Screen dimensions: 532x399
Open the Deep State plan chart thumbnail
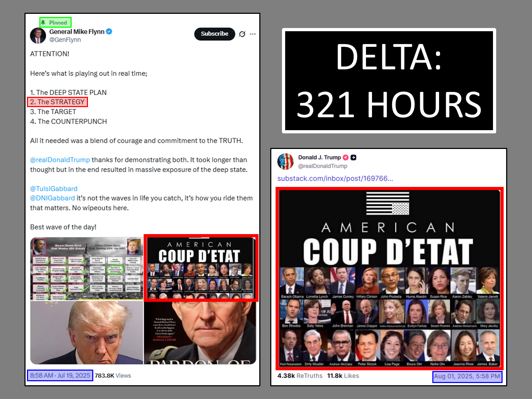point(87,268)
